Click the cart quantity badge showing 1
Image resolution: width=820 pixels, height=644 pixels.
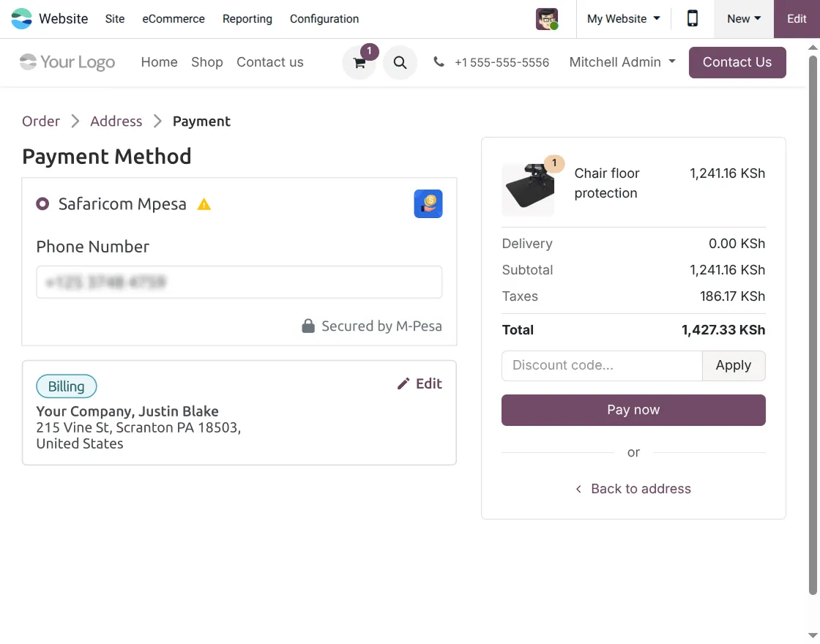tap(369, 51)
